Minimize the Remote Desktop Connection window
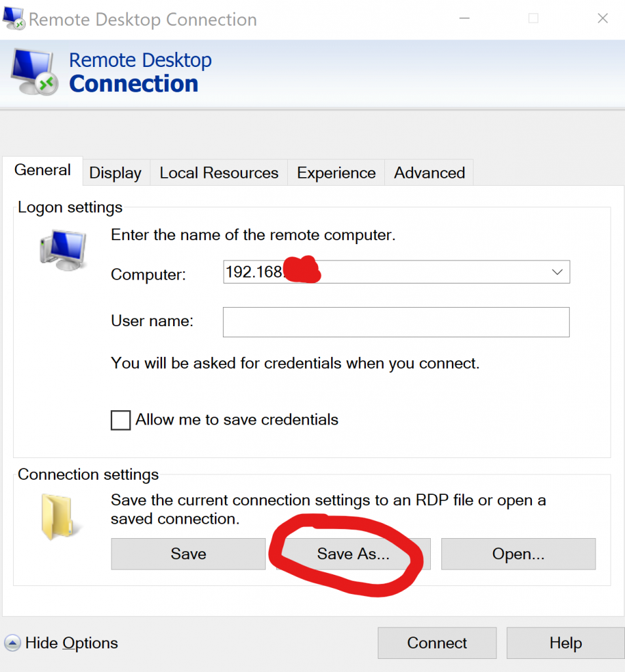625x672 pixels. (x=465, y=18)
